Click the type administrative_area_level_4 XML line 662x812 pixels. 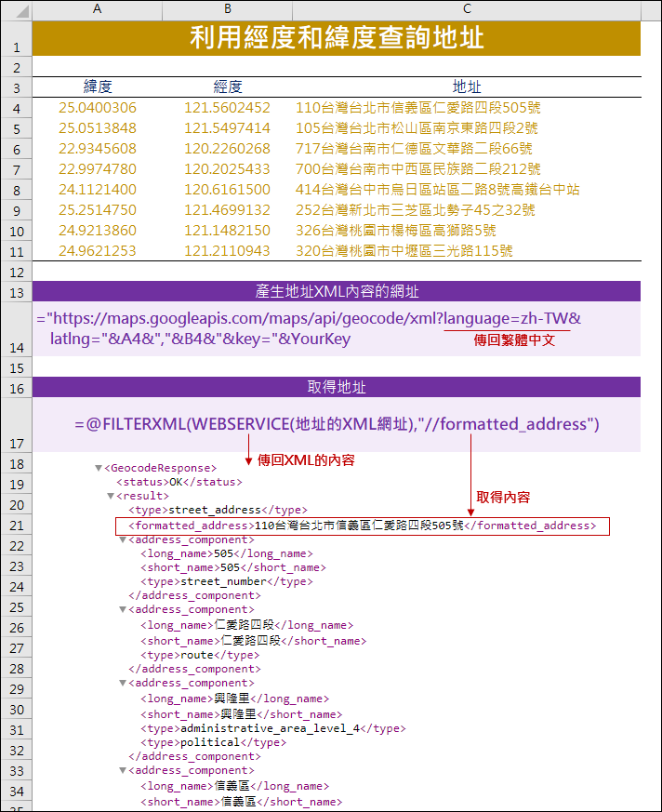[273, 728]
